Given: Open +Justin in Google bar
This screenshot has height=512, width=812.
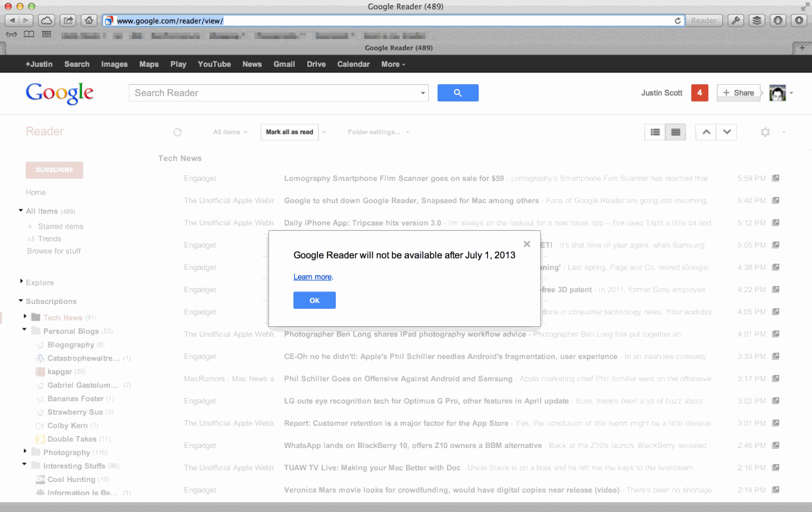Looking at the screenshot, I should pyautogui.click(x=40, y=64).
